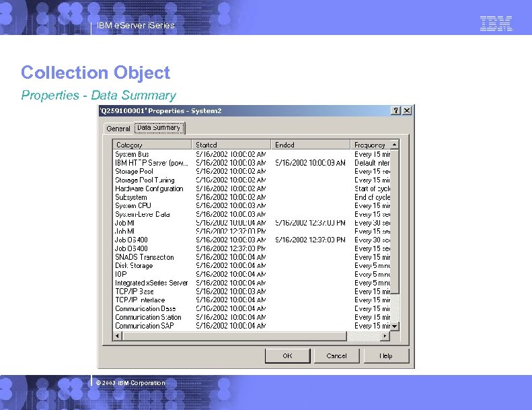The width and height of the screenshot is (532, 410).
Task: Sort by the Started column header
Action: [231, 145]
